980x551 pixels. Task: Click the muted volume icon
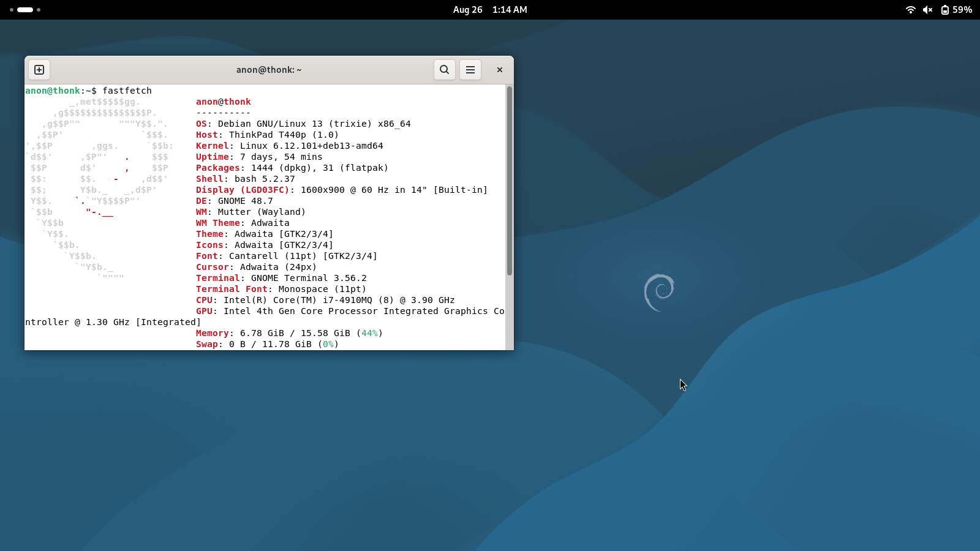tap(928, 10)
